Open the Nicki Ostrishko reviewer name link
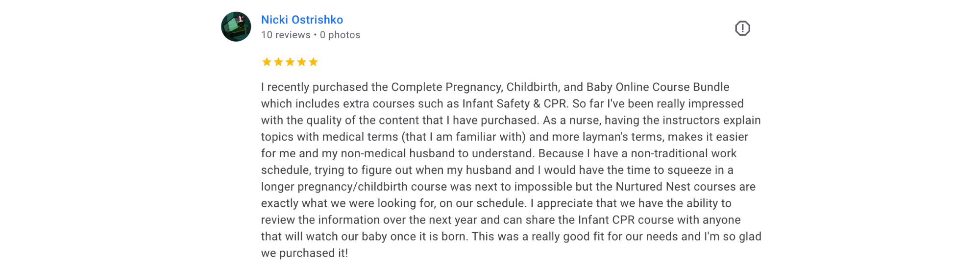The image size is (980, 267). [302, 20]
